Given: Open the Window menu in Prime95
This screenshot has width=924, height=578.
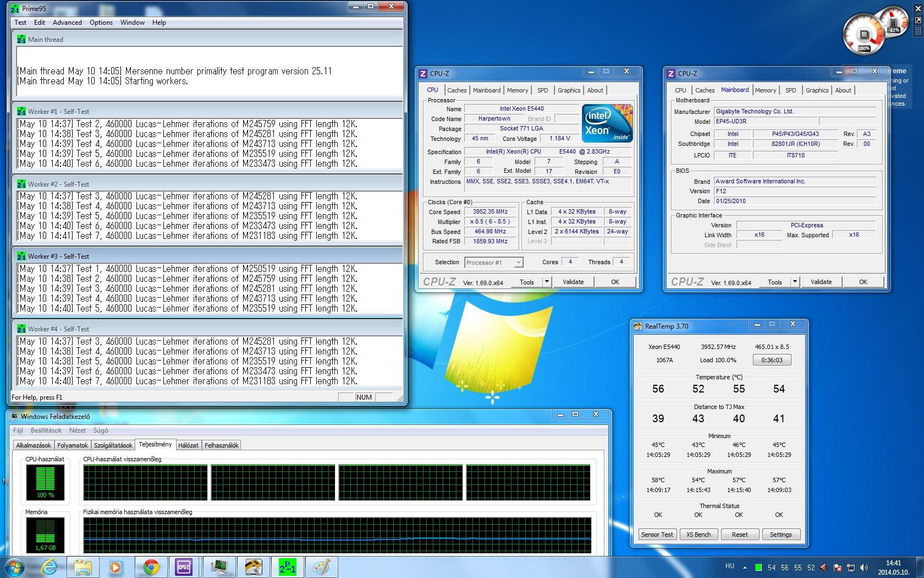Looking at the screenshot, I should pos(133,23).
